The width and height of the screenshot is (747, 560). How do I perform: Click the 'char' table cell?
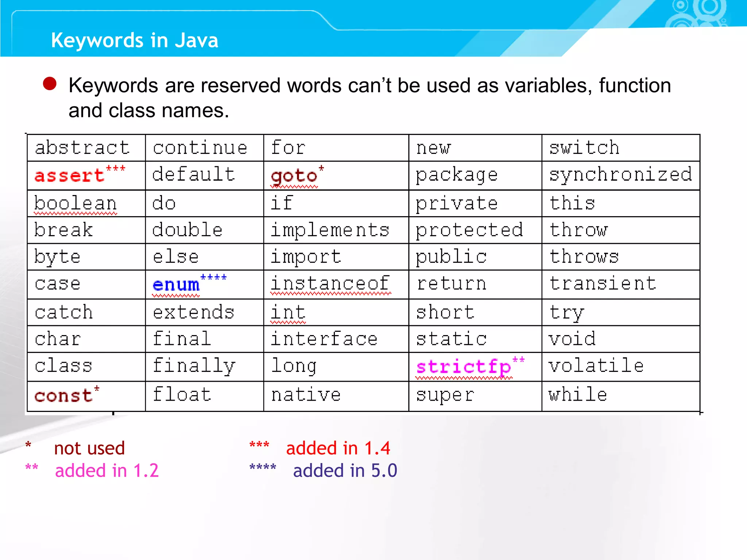86,339
